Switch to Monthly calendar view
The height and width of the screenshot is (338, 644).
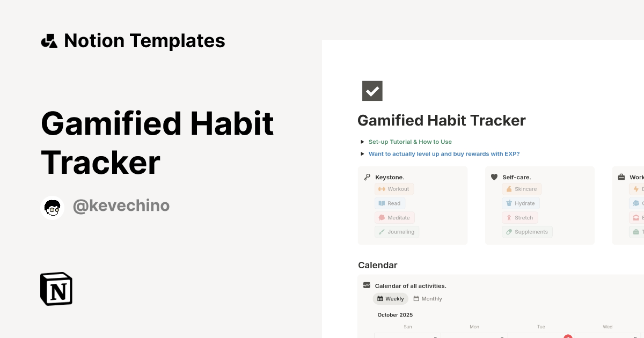428,298
